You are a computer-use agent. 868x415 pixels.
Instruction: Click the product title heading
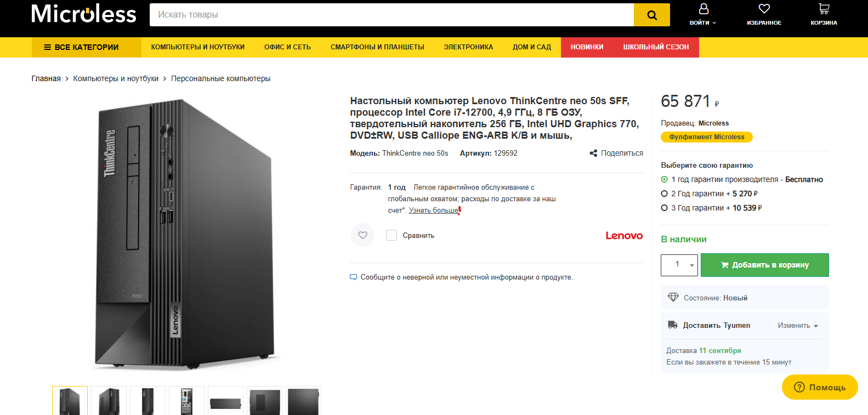[x=495, y=118]
